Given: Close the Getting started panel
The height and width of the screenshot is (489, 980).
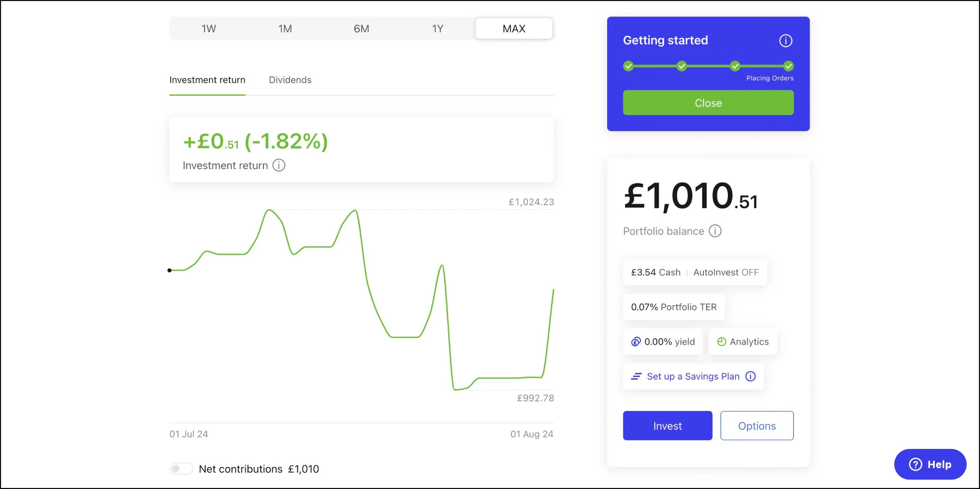Looking at the screenshot, I should point(708,103).
